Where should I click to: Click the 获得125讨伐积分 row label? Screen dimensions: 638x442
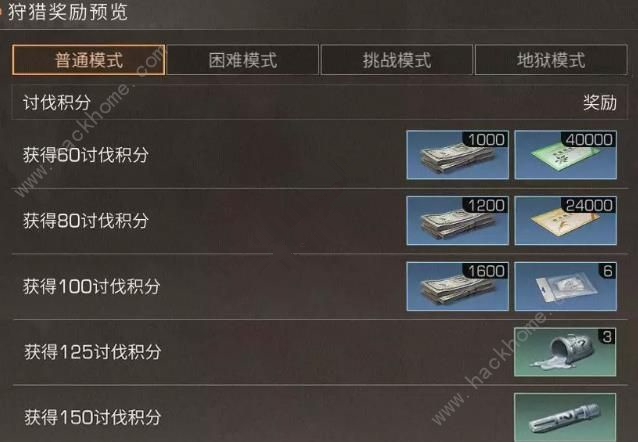point(92,352)
